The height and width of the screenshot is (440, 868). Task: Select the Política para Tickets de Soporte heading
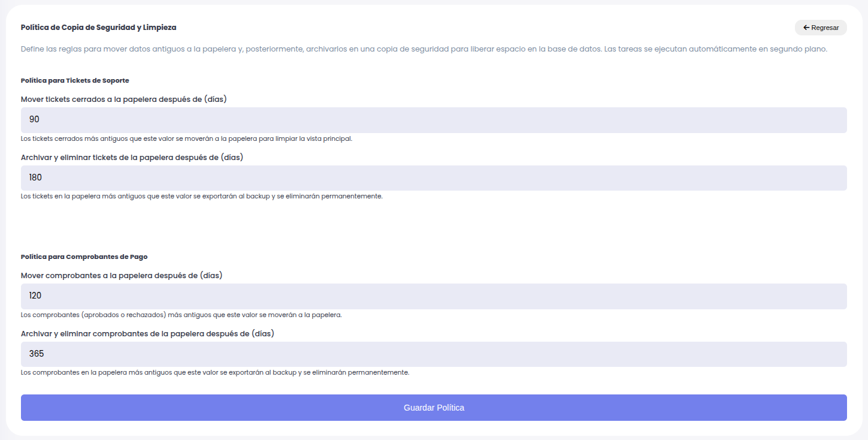75,80
